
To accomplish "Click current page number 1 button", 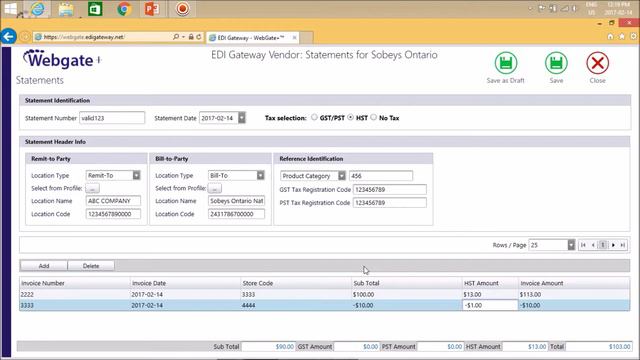I will pos(603,245).
